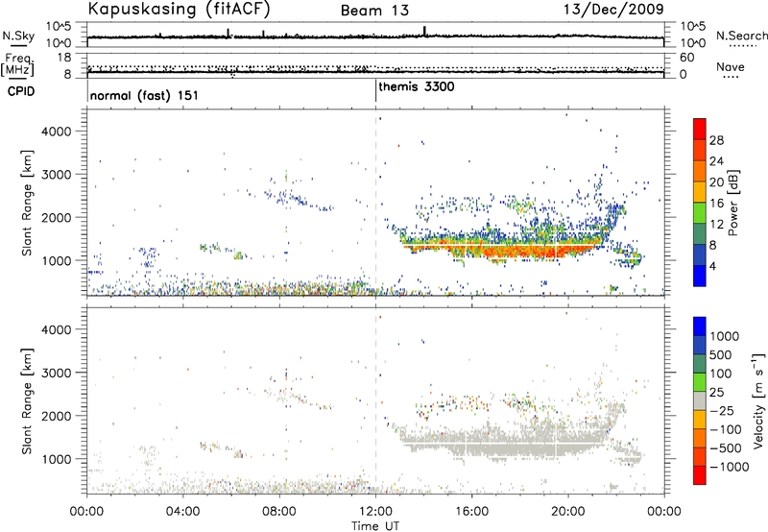Click the '16:00' time tick label
This screenshot has height=532, width=768.
click(471, 512)
